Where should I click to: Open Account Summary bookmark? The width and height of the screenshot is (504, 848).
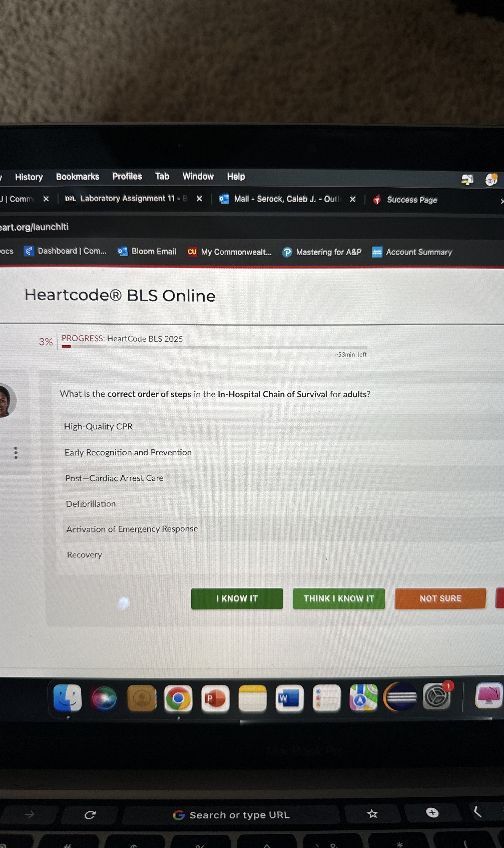click(412, 252)
